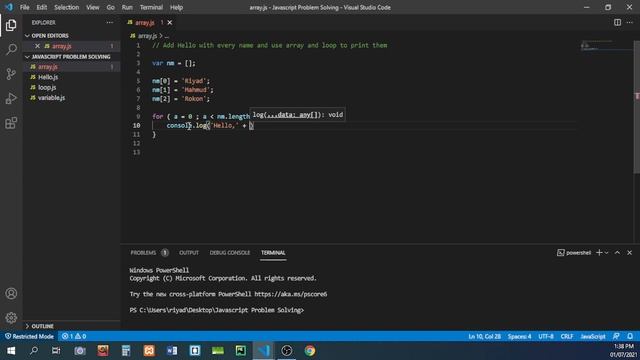Open the File menu
Image resolution: width=640 pixels, height=360 pixels.
(24, 7)
